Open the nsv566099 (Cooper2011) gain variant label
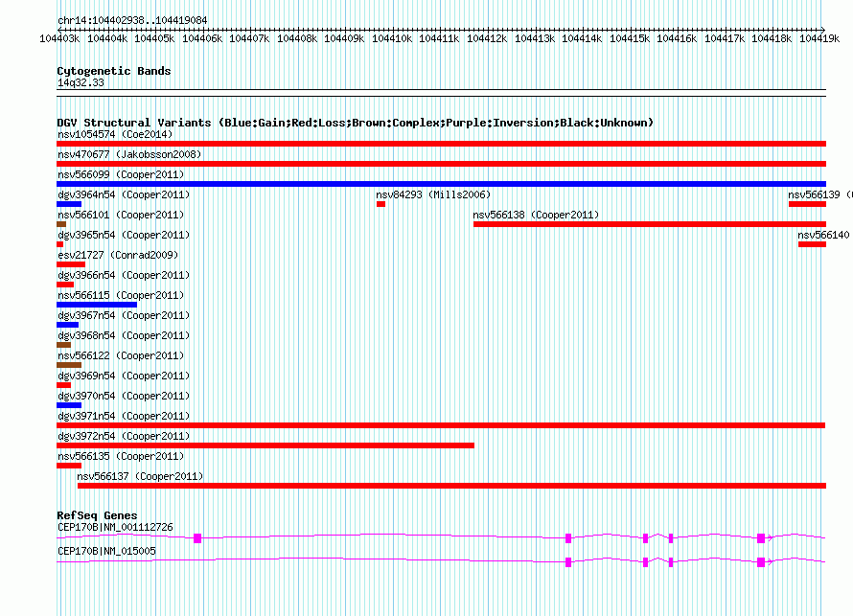Viewport: 853px width, 616px height. click(x=121, y=174)
